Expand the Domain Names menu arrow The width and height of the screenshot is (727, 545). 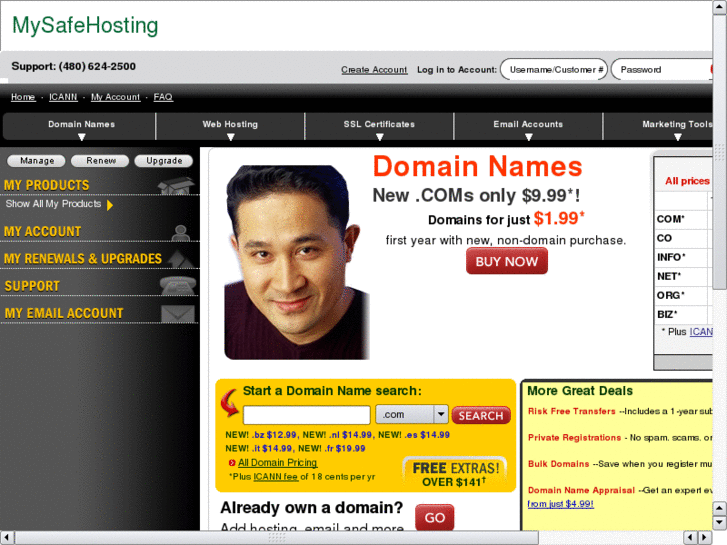82,137
